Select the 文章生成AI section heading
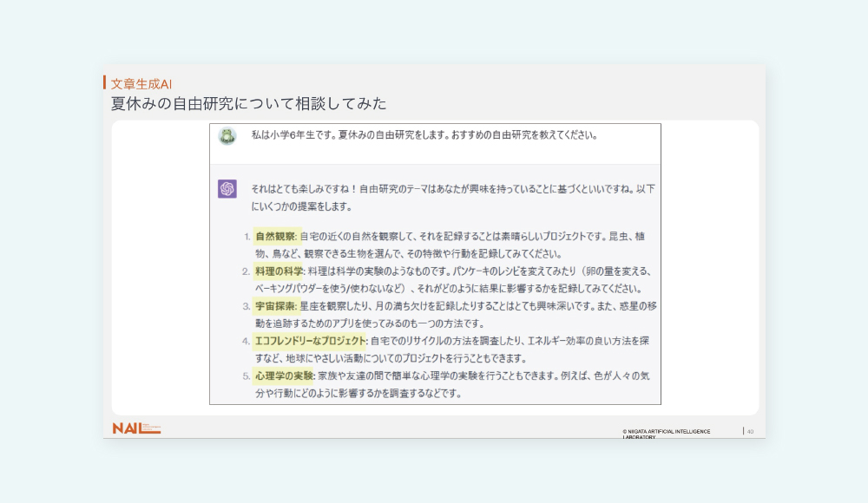868x503 pixels. click(x=141, y=84)
